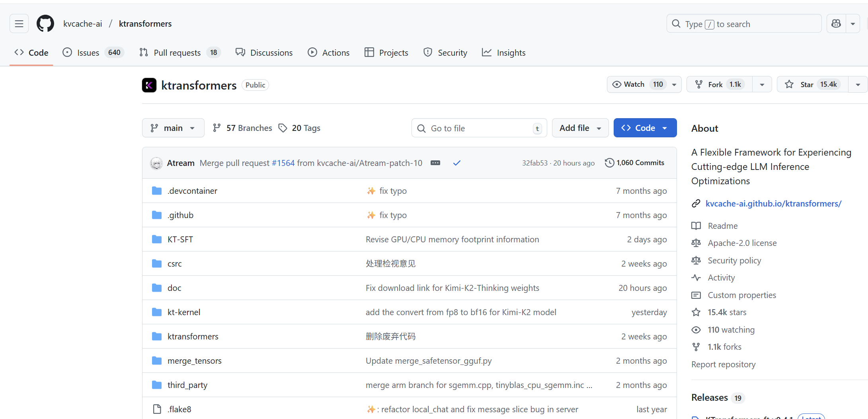Viewport: 868px width, 419px height.
Task: Open the Copilot icon button
Action: pos(836,24)
